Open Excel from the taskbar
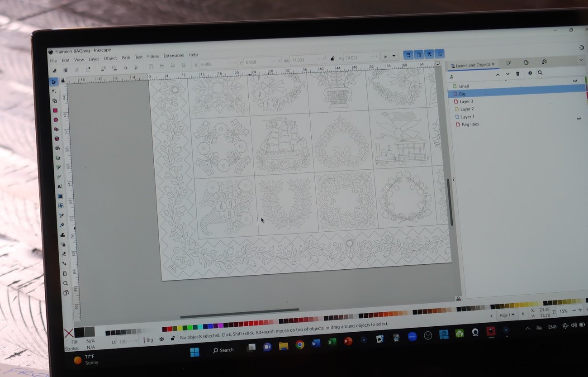 click(332, 342)
